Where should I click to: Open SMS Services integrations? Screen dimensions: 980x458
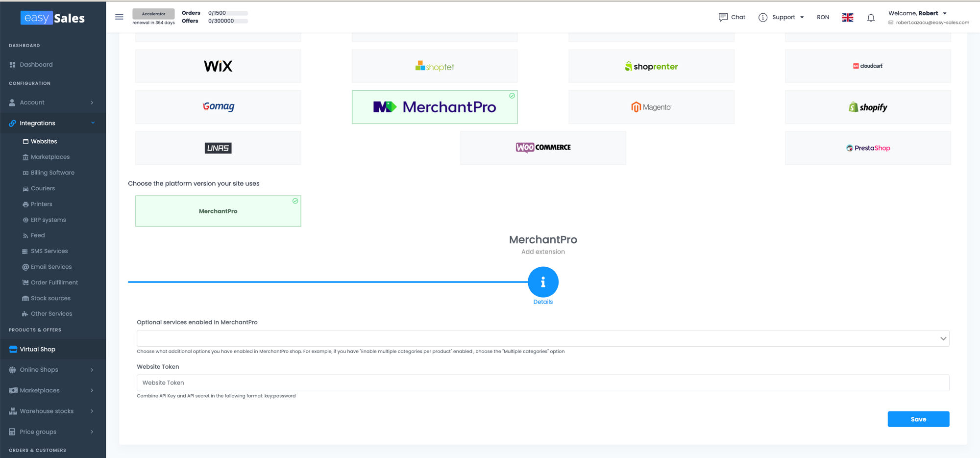49,251
